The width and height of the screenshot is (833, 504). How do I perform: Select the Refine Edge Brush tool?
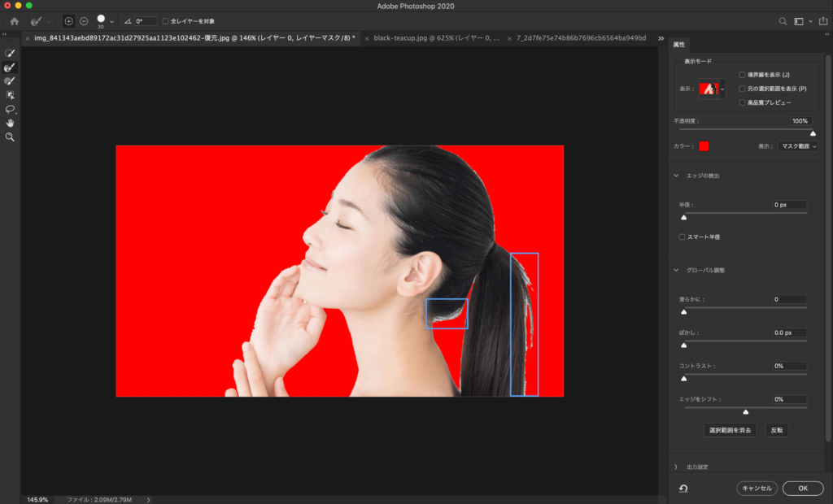pyautogui.click(x=10, y=67)
